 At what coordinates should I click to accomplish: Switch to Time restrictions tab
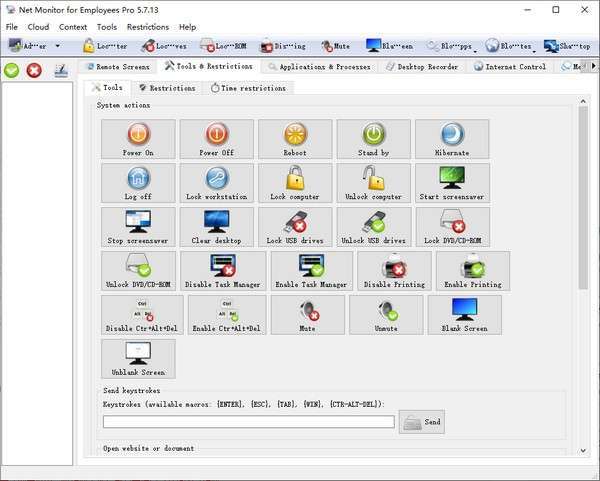click(x=248, y=88)
